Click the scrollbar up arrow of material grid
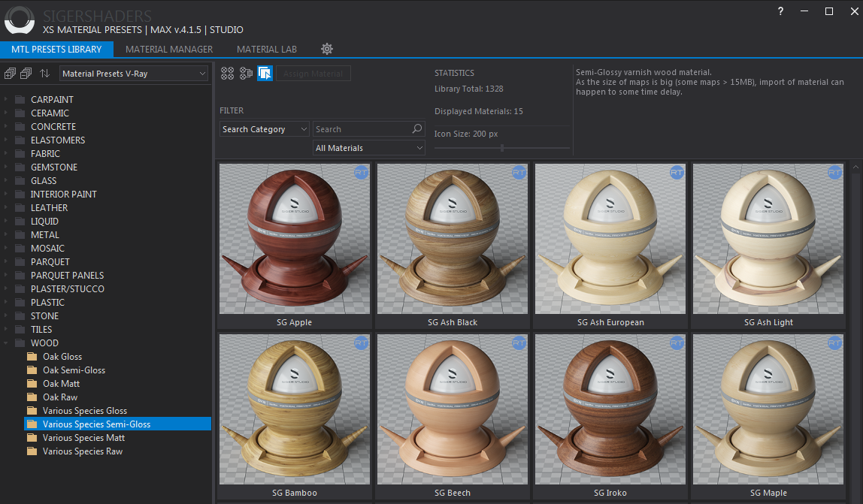Screen dimensions: 863x504 pos(855,167)
